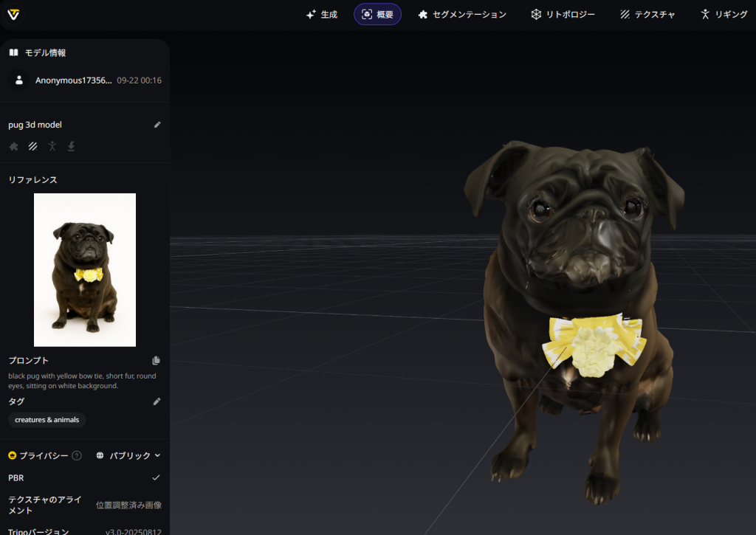Screen dimensions: 756x535
Task: Click the striped texture status icon under model name
Action: [x=32, y=146]
